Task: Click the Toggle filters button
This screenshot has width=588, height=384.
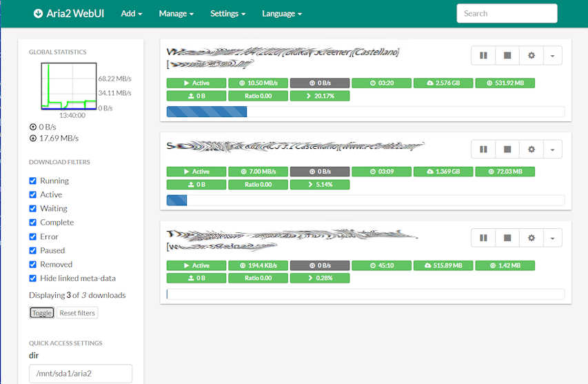Action: (41, 313)
